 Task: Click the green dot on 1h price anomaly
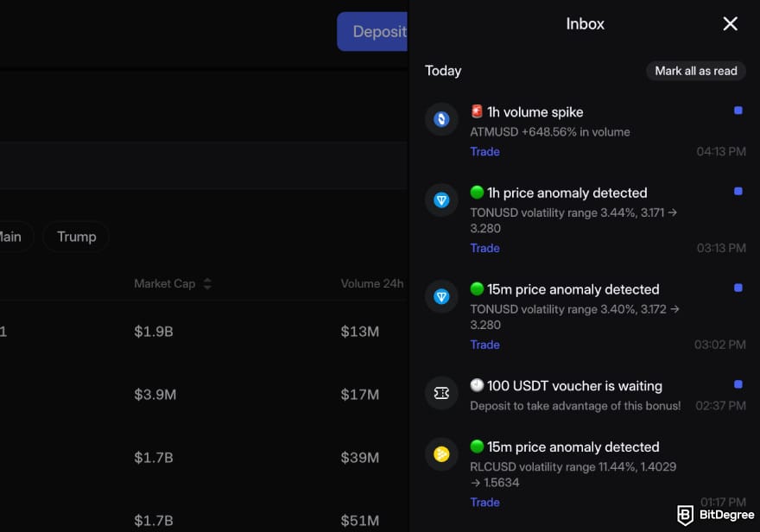tap(477, 193)
